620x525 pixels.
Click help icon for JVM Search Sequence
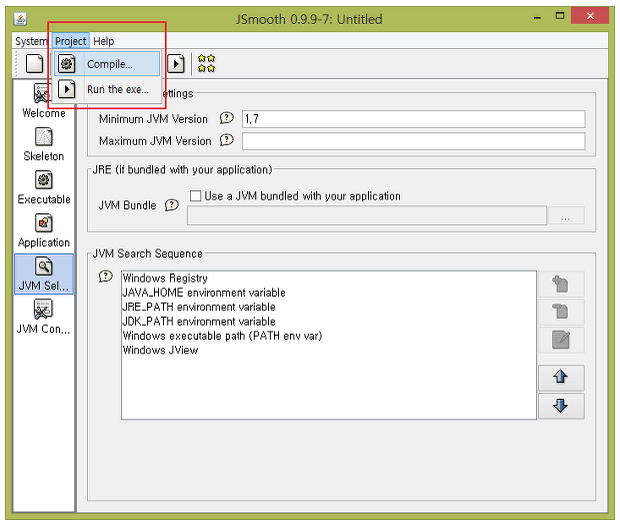coord(106,276)
